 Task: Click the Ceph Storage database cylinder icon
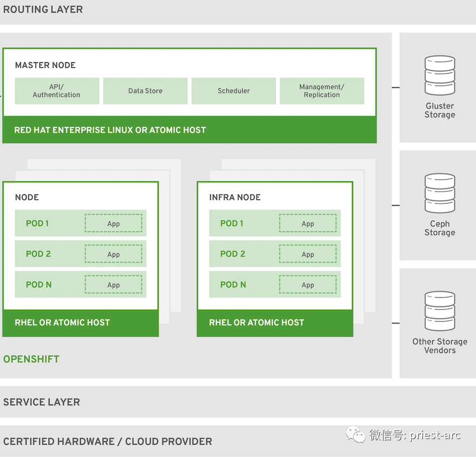pyautogui.click(x=440, y=193)
